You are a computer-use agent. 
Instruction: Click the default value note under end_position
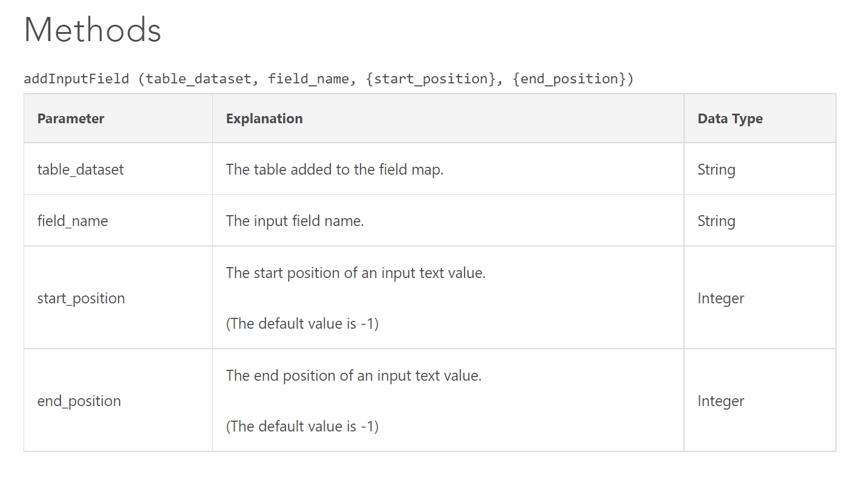point(302,426)
